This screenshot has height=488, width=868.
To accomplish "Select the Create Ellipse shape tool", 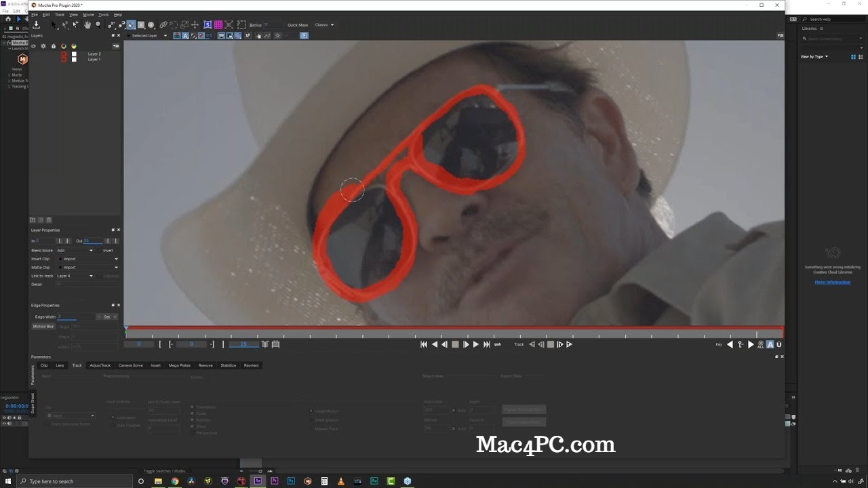I will click(151, 25).
